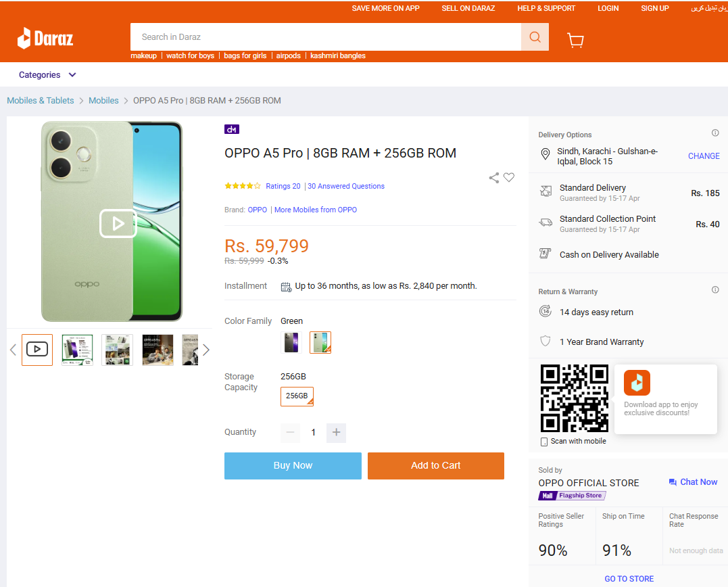Click GO TO STORE link
The width and height of the screenshot is (728, 587).
click(629, 579)
